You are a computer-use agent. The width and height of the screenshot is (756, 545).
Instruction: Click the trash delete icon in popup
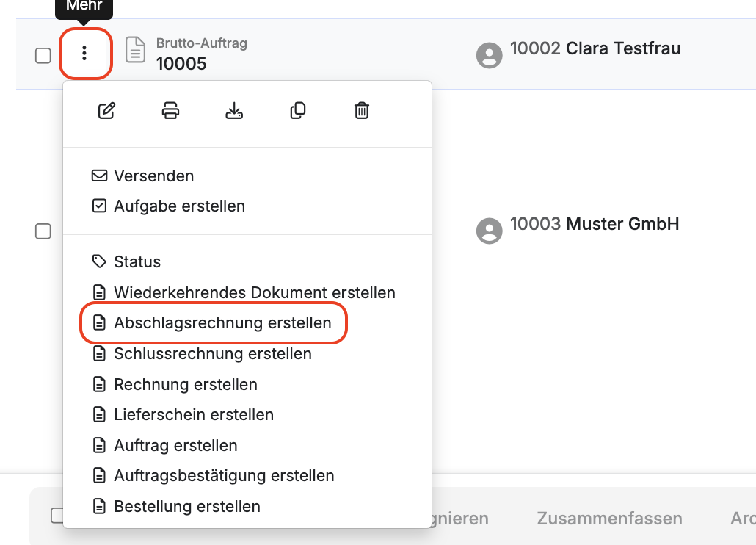[362, 111]
